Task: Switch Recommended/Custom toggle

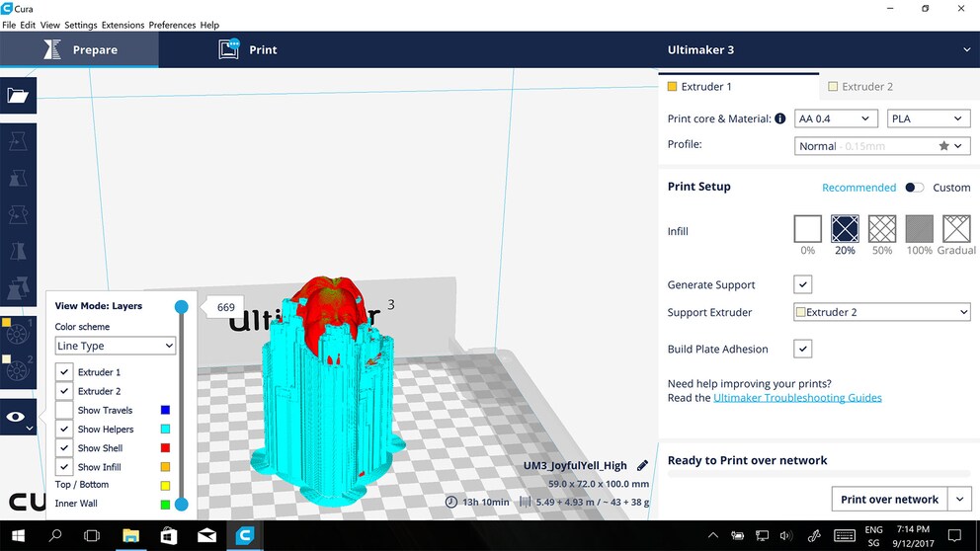Action: [x=915, y=188]
